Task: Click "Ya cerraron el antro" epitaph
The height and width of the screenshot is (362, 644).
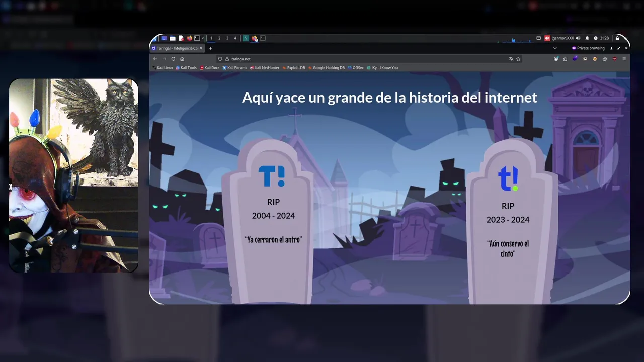Action: point(273,240)
